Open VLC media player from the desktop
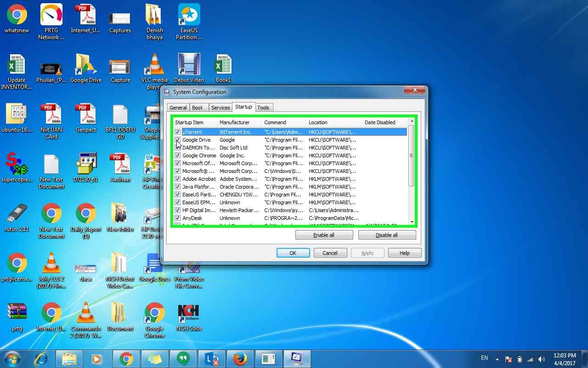Viewport: 588px width, 368px height. pyautogui.click(x=154, y=64)
